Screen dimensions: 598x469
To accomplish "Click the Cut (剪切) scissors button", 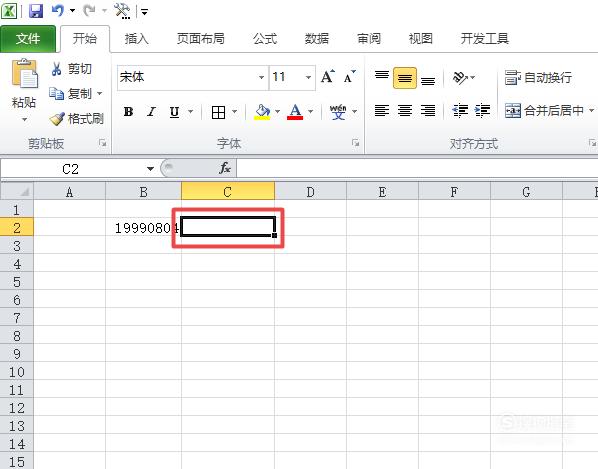I will pyautogui.click(x=71, y=69).
